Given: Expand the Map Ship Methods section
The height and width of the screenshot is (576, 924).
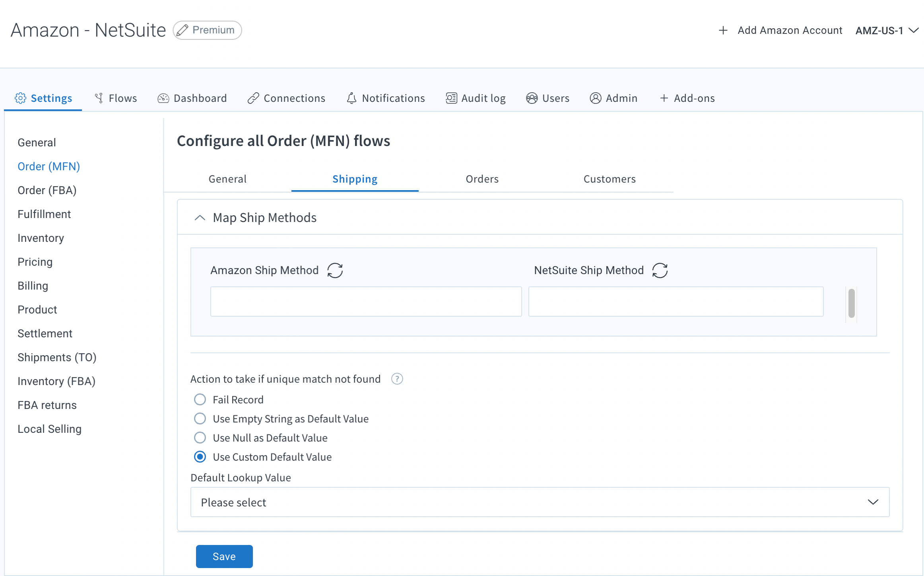Looking at the screenshot, I should point(200,217).
